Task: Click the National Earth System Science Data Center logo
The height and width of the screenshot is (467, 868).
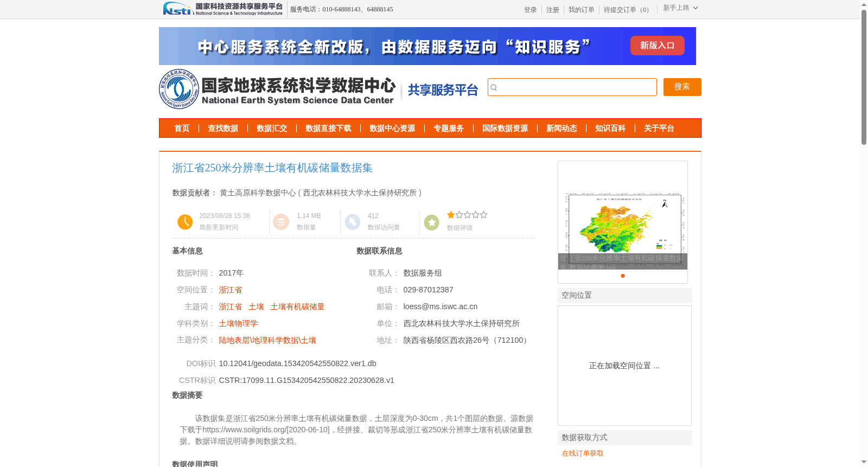Action: pos(277,89)
